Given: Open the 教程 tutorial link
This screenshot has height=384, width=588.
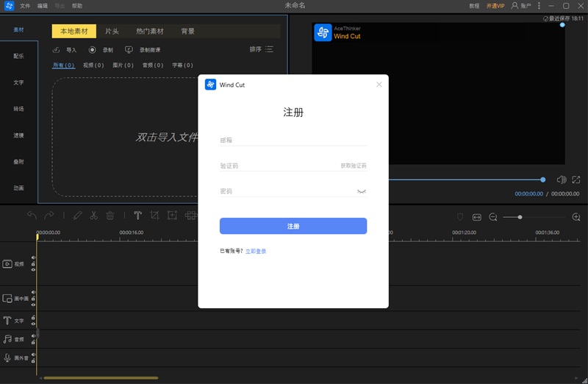Looking at the screenshot, I should point(474,6).
